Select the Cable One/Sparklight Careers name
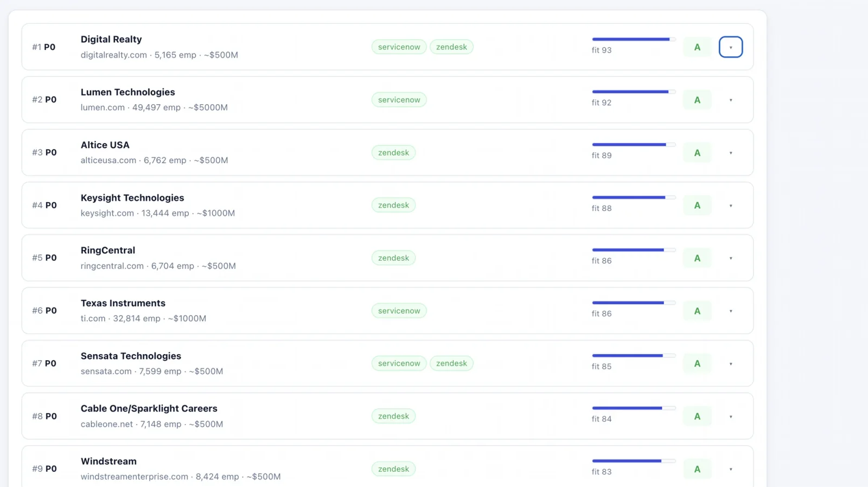 click(149, 408)
